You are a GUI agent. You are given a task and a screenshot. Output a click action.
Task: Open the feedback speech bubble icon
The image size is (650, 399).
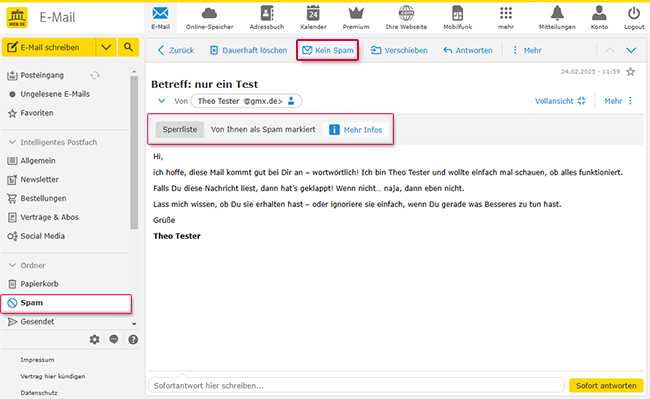114,340
